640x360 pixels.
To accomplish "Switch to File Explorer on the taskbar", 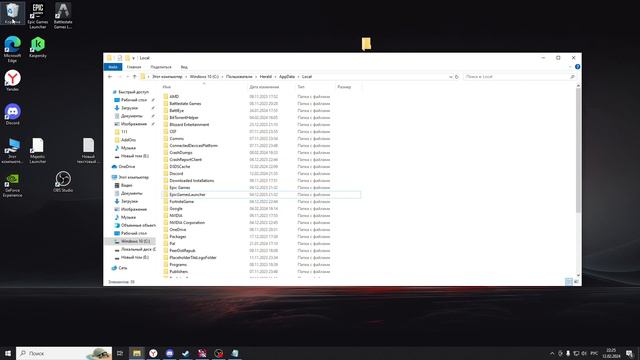I will [137, 353].
